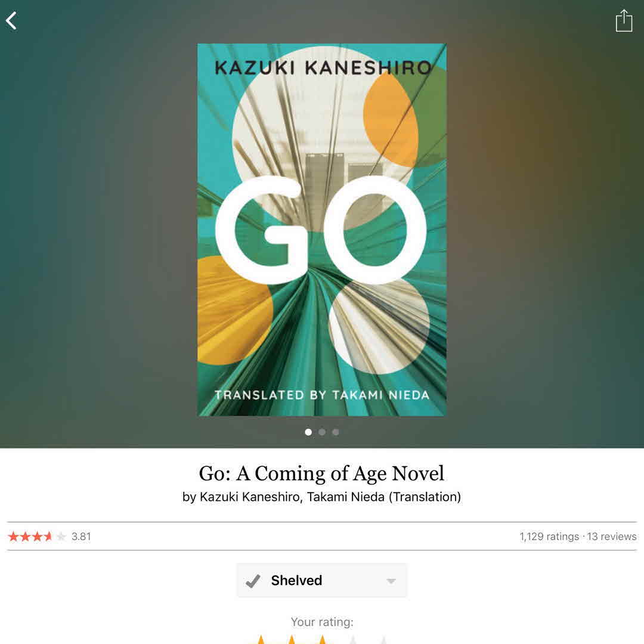Click the red average star rating
This screenshot has height=644, width=644.
pos(37,537)
